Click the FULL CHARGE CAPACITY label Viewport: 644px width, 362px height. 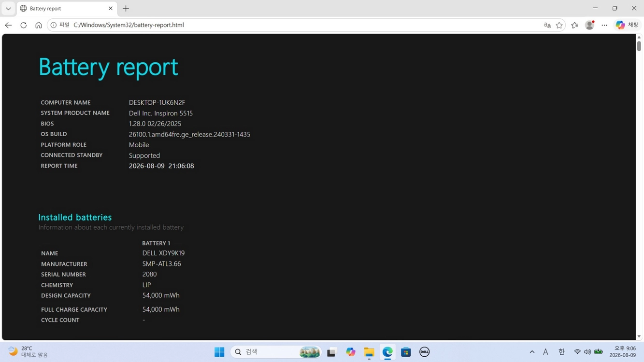point(74,309)
